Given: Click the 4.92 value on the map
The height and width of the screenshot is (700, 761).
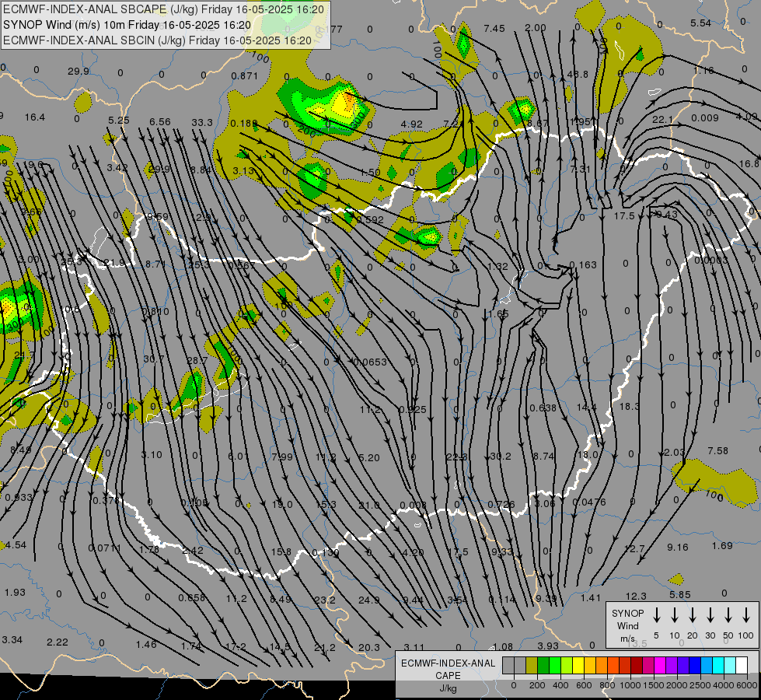Looking at the screenshot, I should pyautogui.click(x=411, y=124).
